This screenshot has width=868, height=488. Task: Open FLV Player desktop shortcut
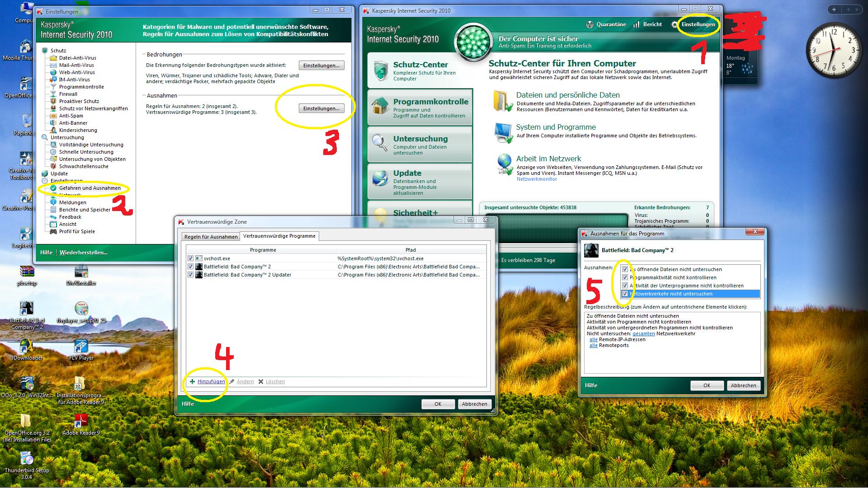coord(81,350)
